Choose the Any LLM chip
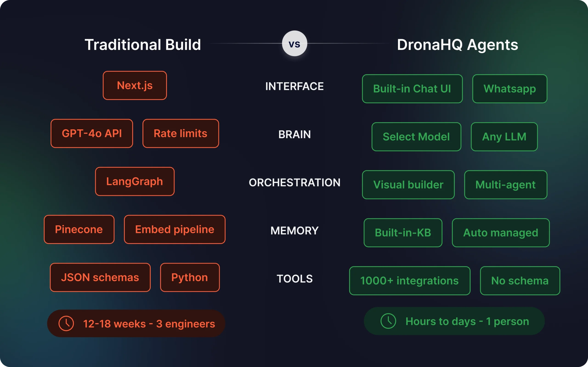The image size is (588, 367). [x=504, y=137]
